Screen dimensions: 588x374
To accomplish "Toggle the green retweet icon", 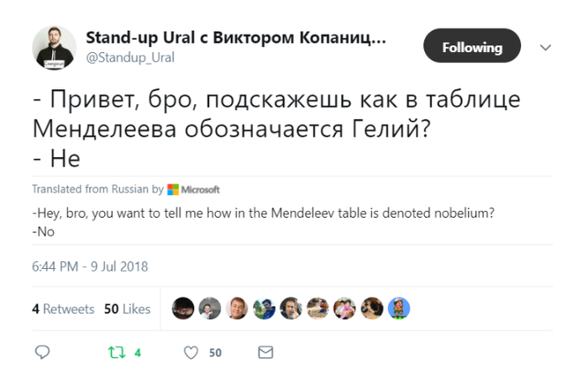I will coord(118,352).
